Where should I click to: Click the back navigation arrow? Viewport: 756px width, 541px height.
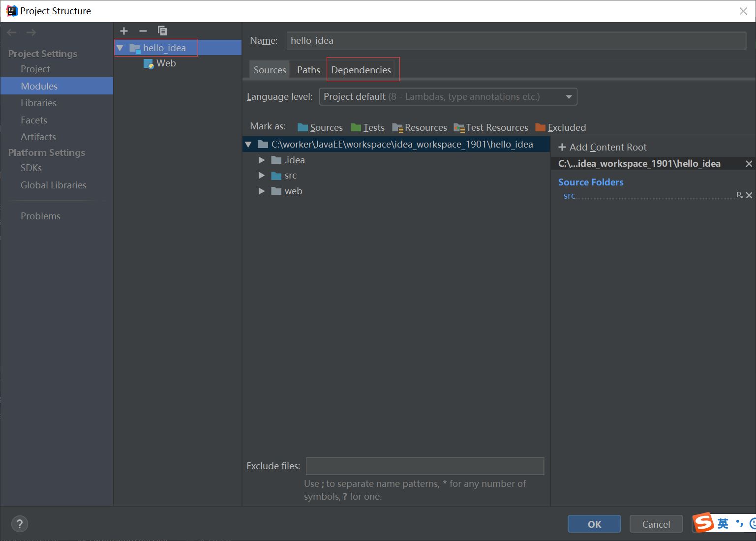pos(12,32)
